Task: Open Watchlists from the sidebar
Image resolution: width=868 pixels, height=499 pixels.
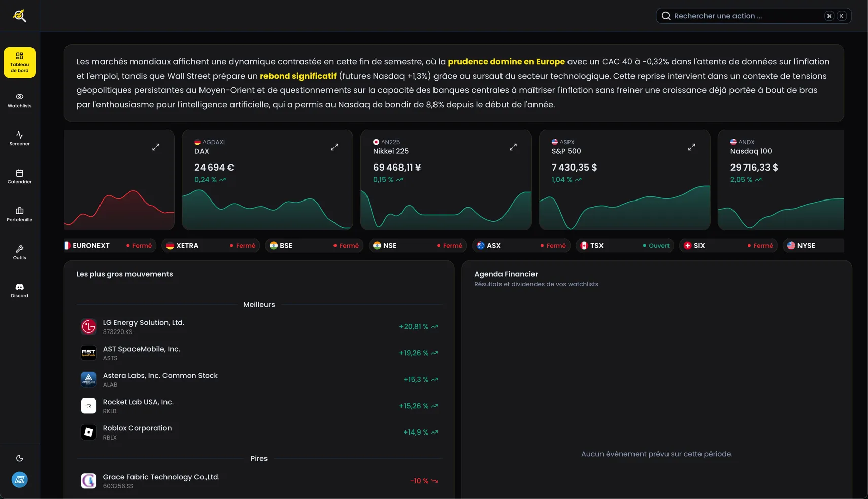Action: click(19, 101)
